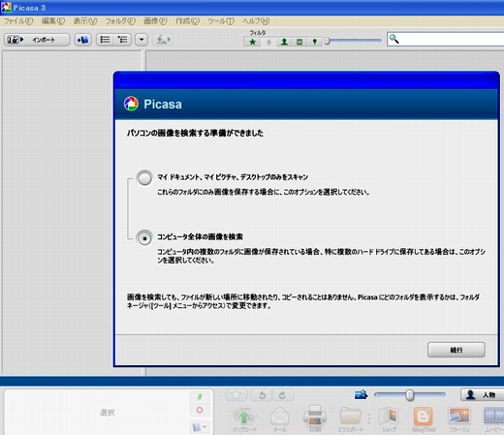
Task: Click the 人物 people panel button
Action: tap(482, 394)
